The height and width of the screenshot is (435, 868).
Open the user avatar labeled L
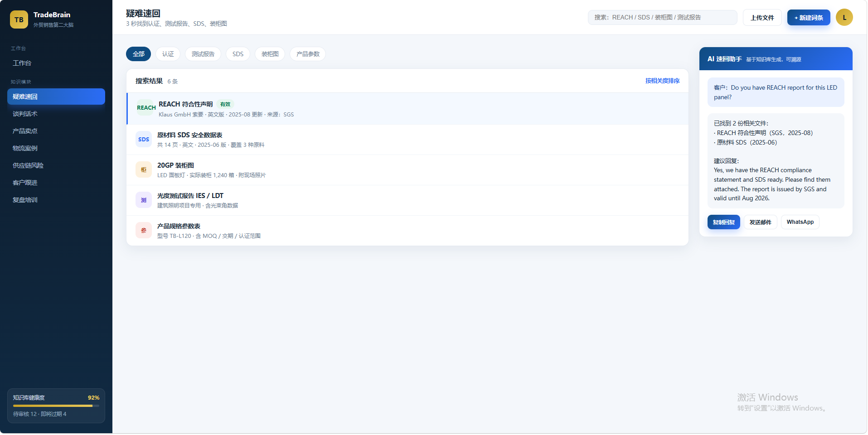pyautogui.click(x=844, y=18)
